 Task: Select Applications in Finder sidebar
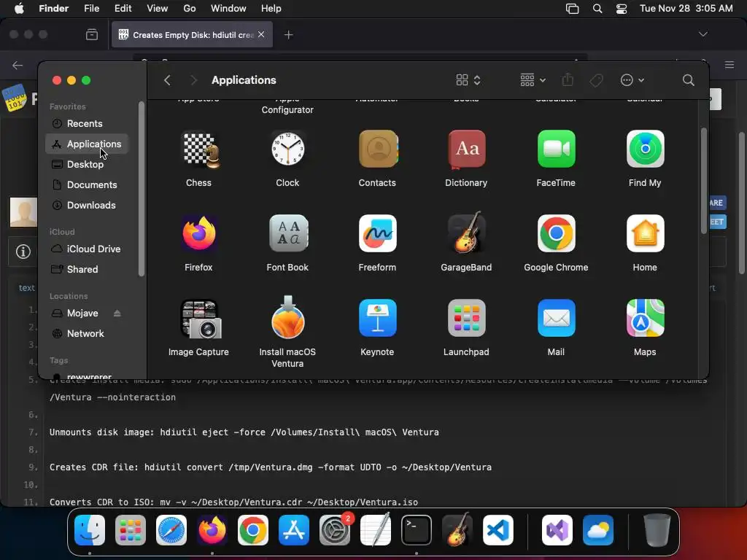(86, 144)
